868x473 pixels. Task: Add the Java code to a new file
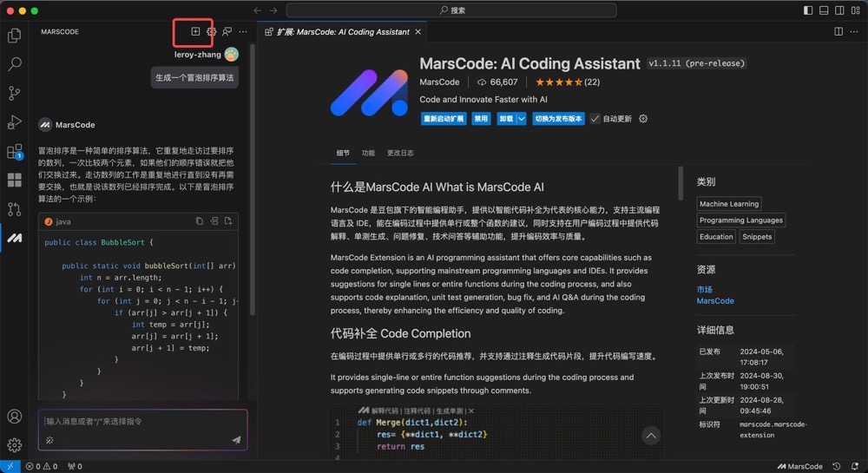[228, 221]
